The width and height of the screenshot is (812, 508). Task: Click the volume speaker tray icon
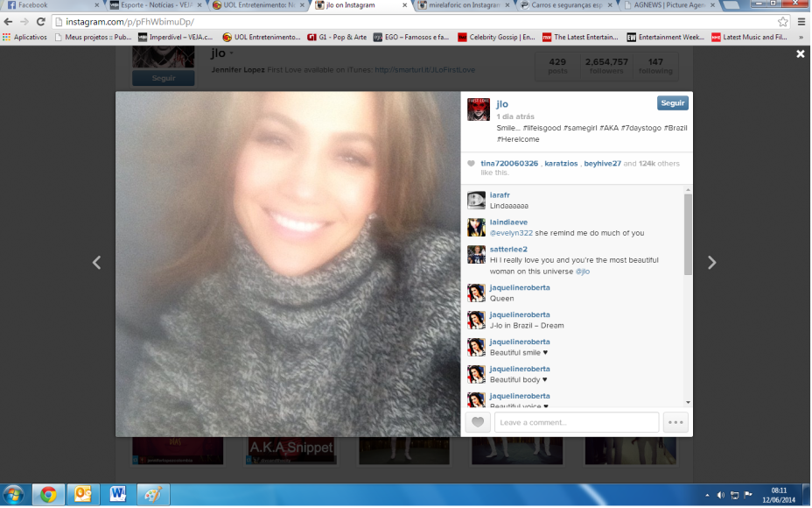(720, 495)
